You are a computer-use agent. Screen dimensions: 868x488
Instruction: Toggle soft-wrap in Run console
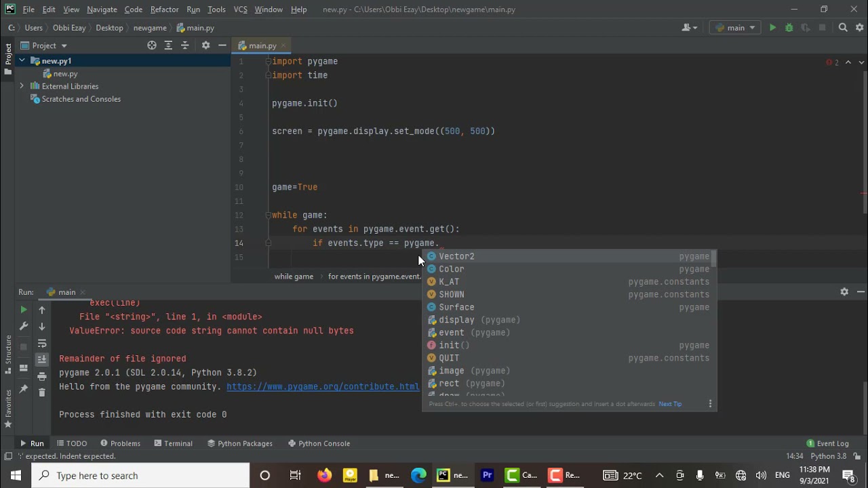pyautogui.click(x=42, y=343)
